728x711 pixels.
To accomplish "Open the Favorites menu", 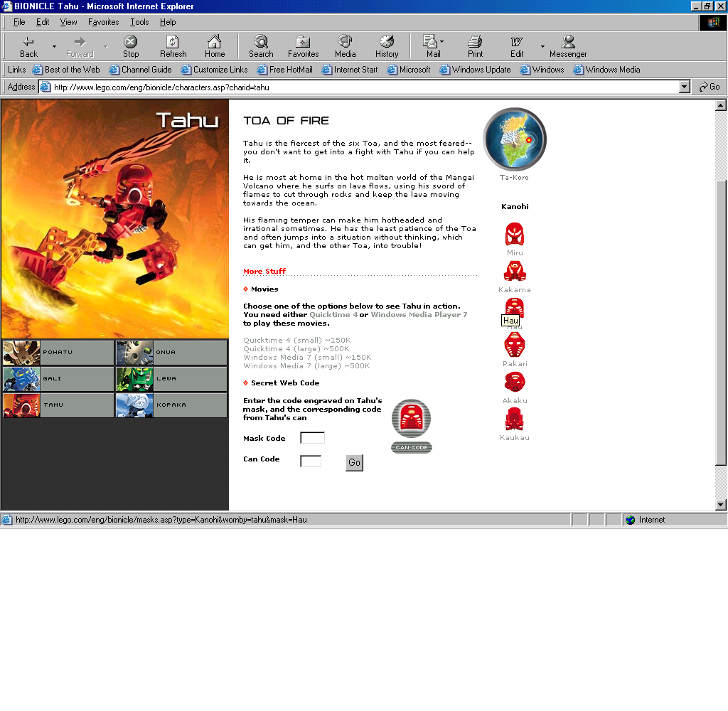I will click(104, 22).
